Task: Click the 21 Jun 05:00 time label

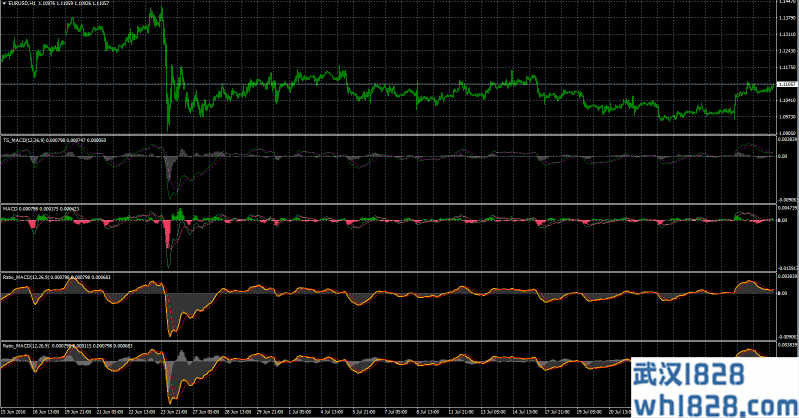Action: 110,412
